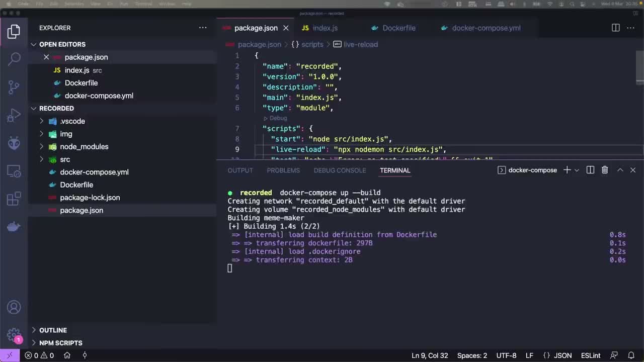Open the launch profile dropdown next to plus

click(577, 170)
